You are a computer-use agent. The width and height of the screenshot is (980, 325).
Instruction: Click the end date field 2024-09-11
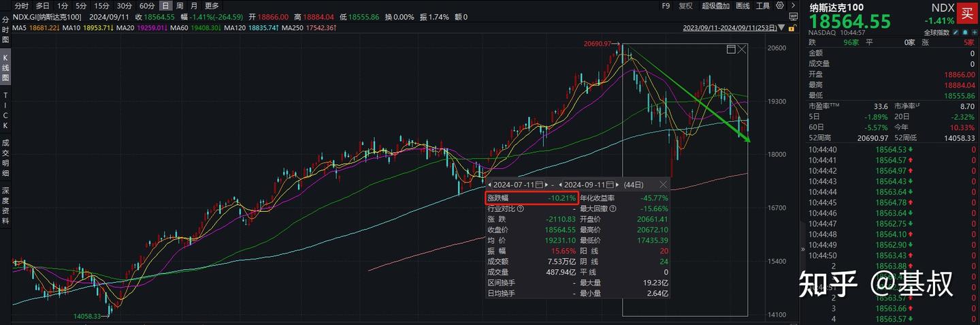[x=585, y=185]
